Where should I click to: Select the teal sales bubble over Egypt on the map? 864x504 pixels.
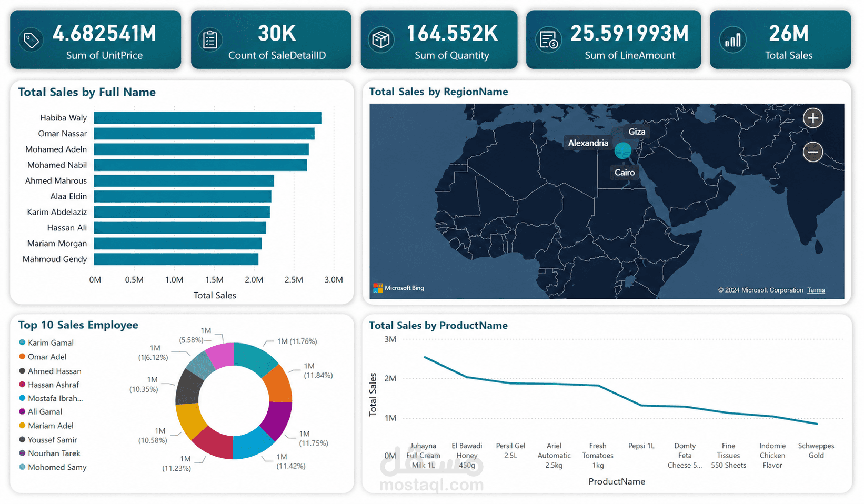623,150
